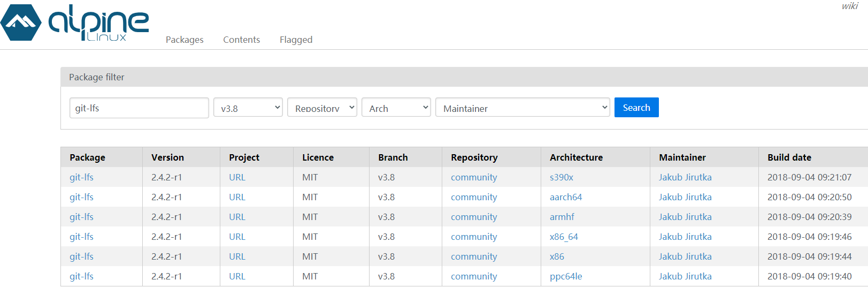Image resolution: width=868 pixels, height=295 pixels.
Task: Visit the wiki link
Action: [x=849, y=6]
